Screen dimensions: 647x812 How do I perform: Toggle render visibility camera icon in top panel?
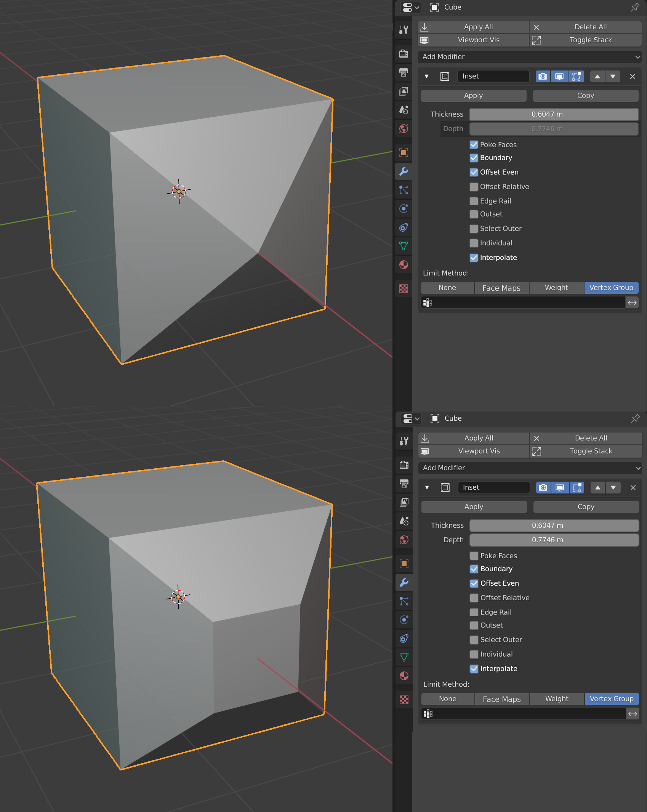coord(543,76)
